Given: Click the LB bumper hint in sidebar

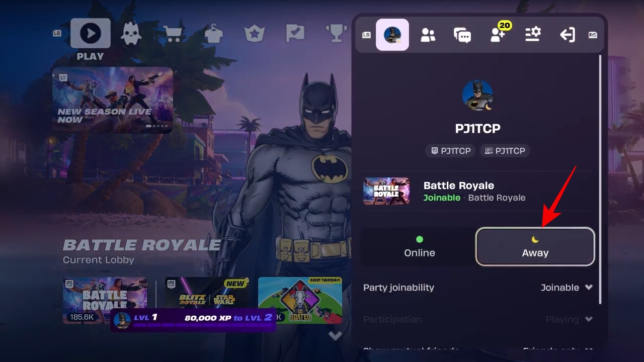Looking at the screenshot, I should tap(366, 35).
